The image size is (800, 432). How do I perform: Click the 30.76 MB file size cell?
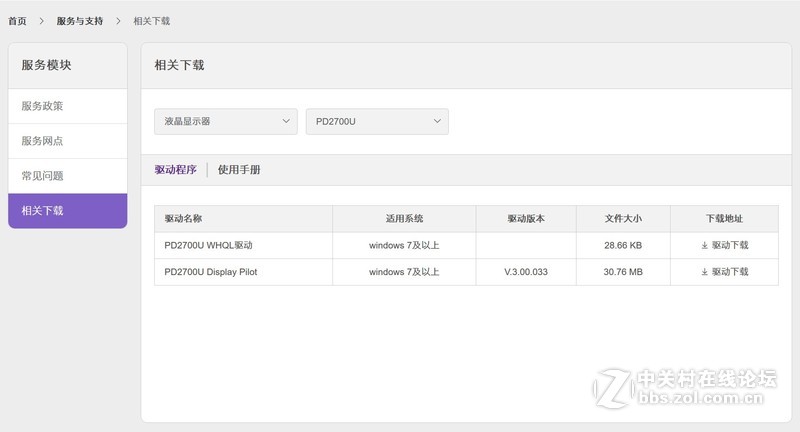[x=623, y=272]
